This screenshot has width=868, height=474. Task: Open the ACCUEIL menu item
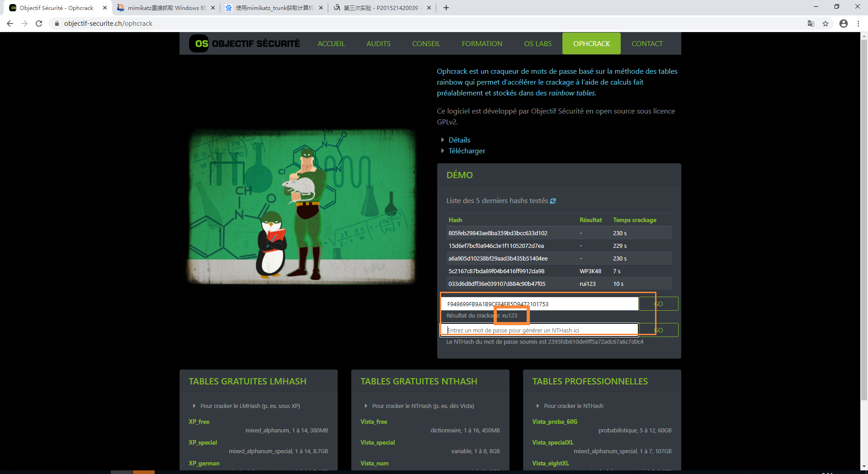tap(331, 44)
